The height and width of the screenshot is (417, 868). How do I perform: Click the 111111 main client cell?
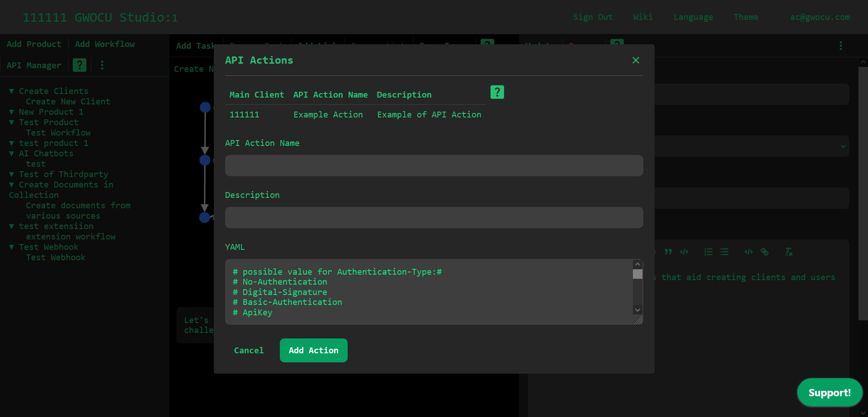245,115
